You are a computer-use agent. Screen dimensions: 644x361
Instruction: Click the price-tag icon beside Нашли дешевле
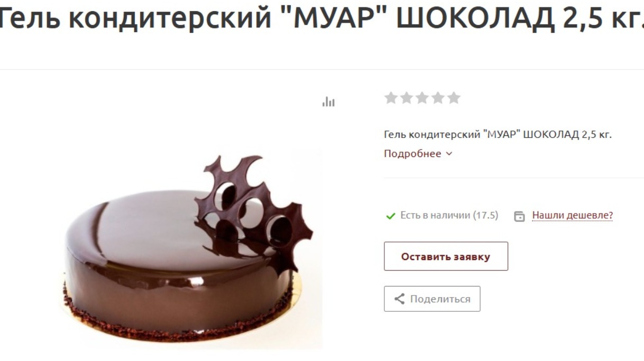tap(520, 216)
